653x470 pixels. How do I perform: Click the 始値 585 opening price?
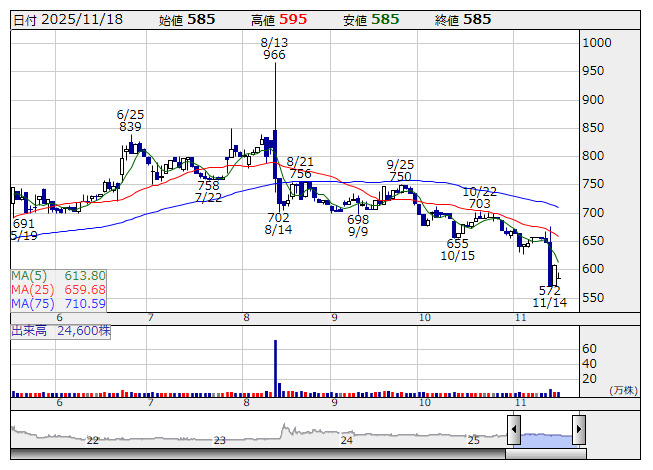187,20
